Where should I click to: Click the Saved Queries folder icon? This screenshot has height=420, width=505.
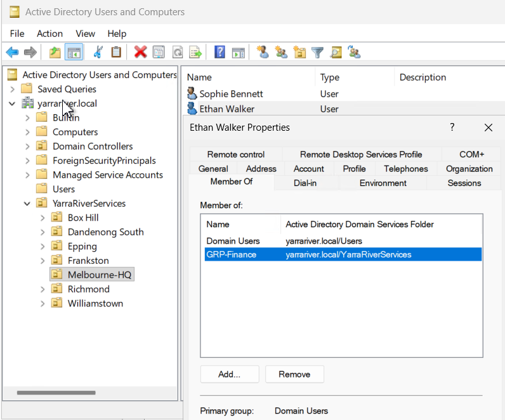27,89
